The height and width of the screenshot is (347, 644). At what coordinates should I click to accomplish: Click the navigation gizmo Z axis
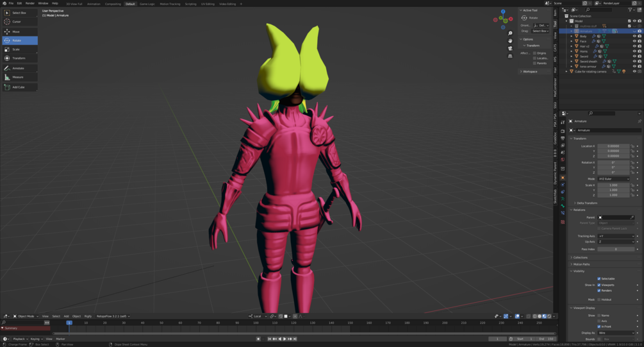click(503, 12)
